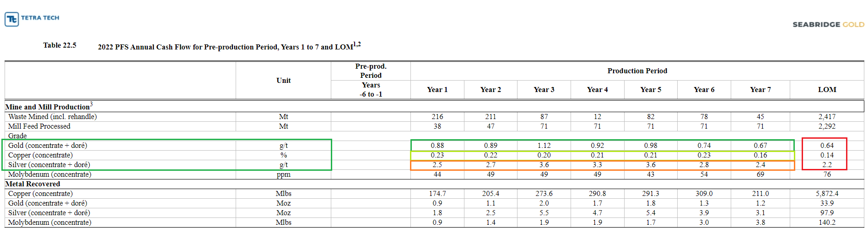Select the Year 1 column header

coord(437,90)
